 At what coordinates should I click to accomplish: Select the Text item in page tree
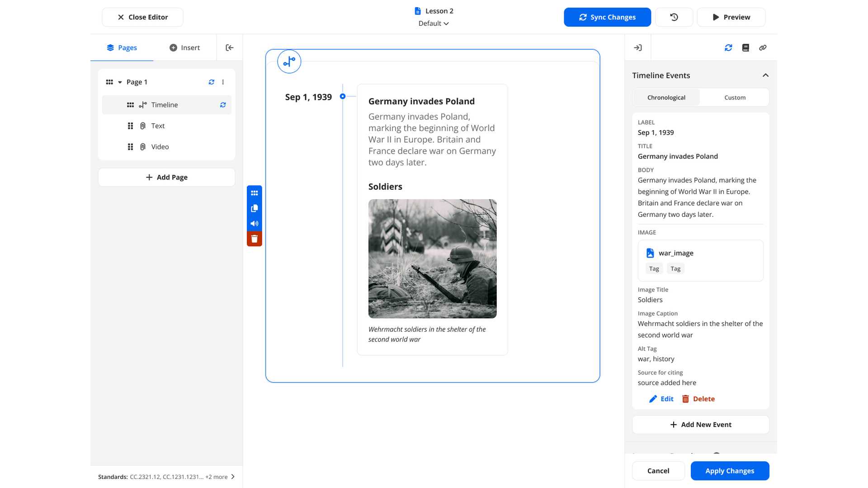[x=166, y=126]
